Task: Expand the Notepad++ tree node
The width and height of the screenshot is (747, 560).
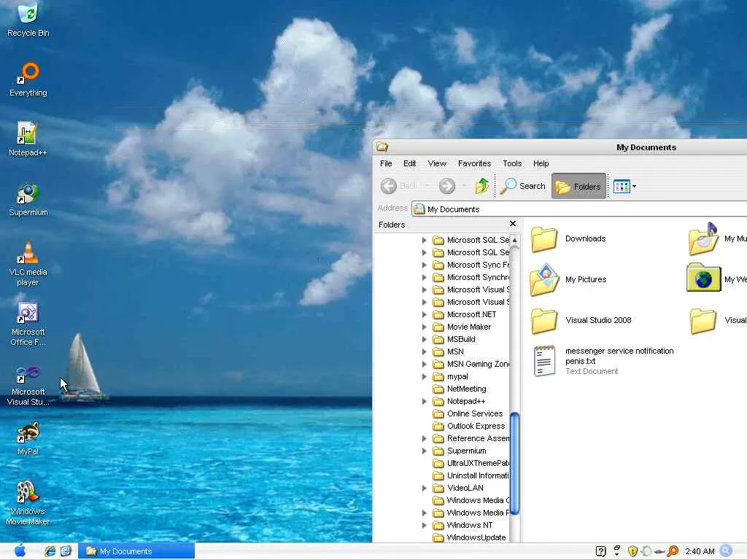Action: [425, 401]
